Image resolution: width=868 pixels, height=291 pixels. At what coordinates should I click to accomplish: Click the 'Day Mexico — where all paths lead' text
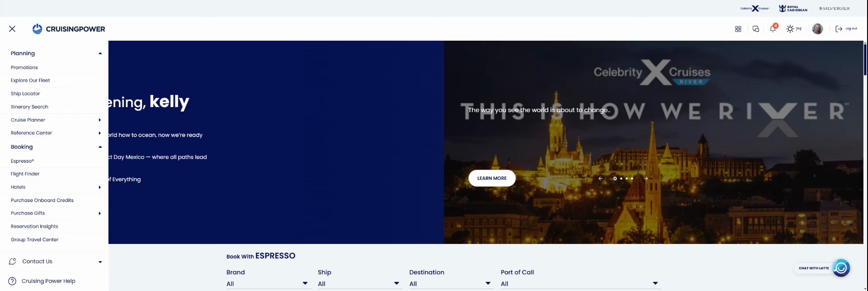pyautogui.click(x=160, y=157)
